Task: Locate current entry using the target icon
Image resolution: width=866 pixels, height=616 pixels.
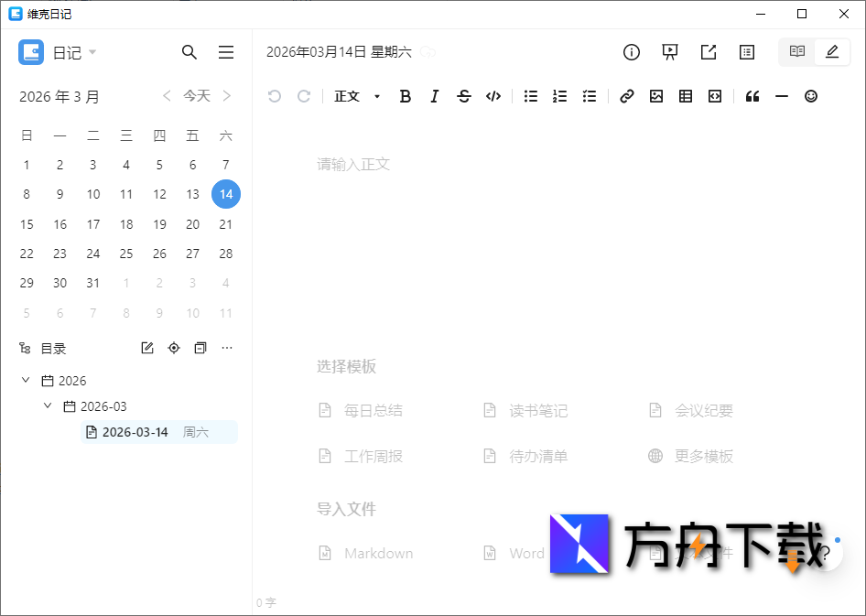Action: coord(173,348)
